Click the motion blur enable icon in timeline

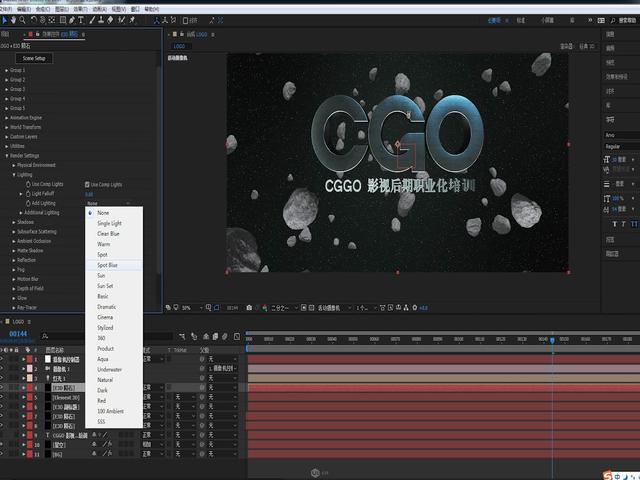point(224,336)
